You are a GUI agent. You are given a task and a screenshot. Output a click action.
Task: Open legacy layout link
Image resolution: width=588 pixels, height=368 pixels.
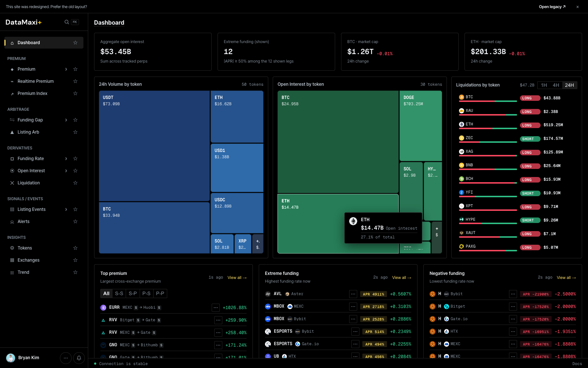tap(552, 7)
